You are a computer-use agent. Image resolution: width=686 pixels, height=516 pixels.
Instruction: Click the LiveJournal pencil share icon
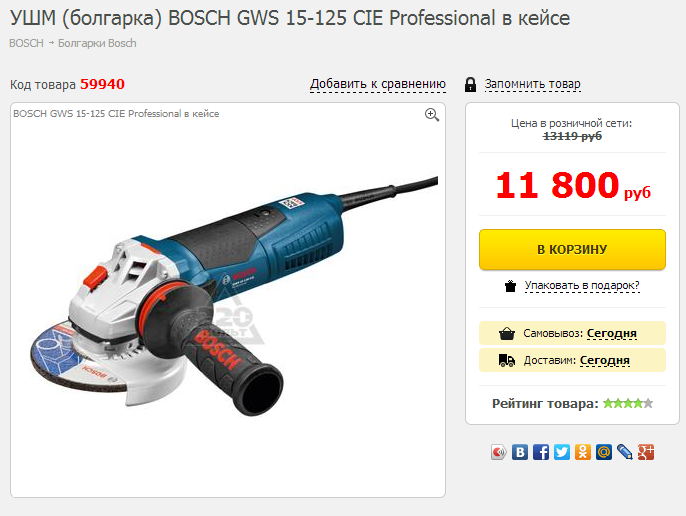625,452
